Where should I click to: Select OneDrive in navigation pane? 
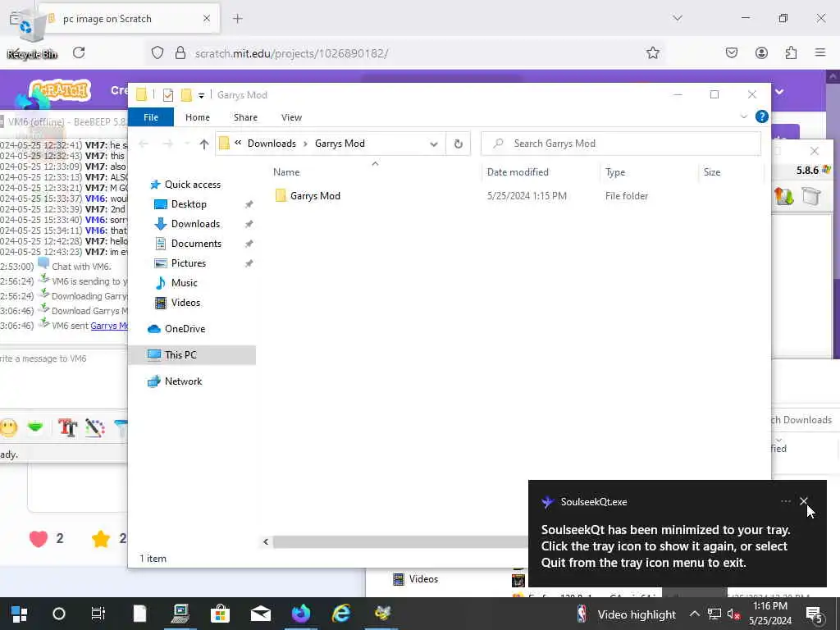pos(185,329)
